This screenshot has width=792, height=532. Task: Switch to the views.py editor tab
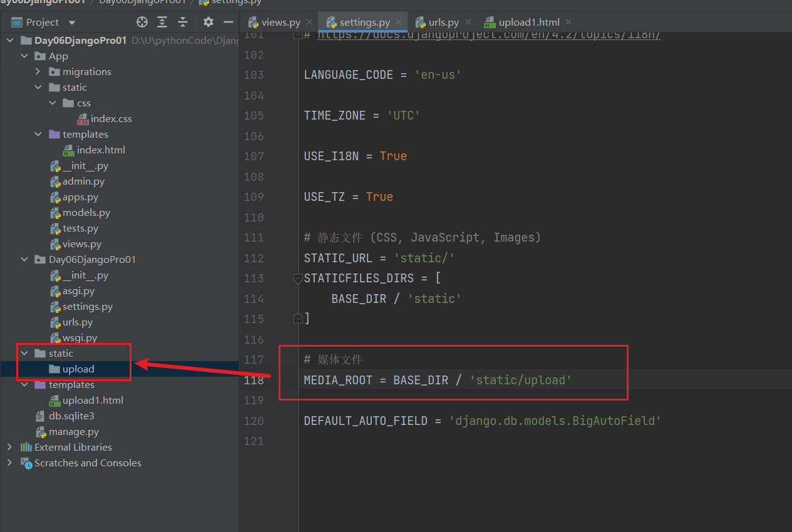point(281,23)
